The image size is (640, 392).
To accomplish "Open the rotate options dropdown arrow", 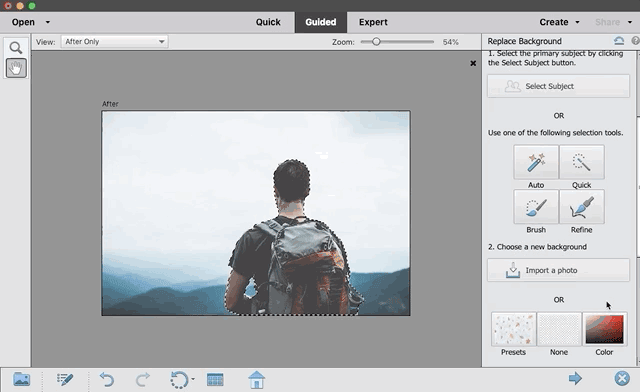I will click(193, 379).
